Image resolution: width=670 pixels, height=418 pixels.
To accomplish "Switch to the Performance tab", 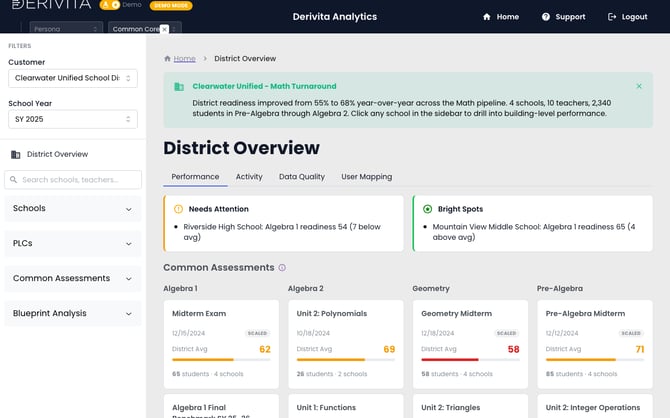I will point(195,177).
